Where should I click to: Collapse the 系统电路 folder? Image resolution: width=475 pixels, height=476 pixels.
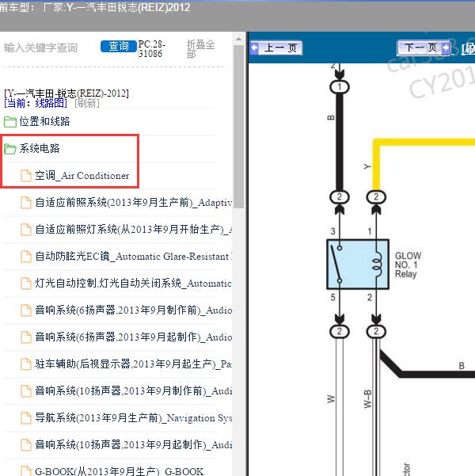click(40, 148)
